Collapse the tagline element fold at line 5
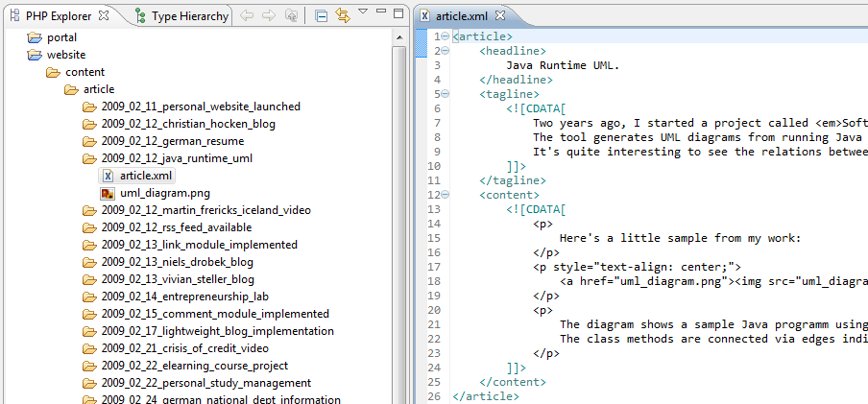868x404 pixels. pyautogui.click(x=446, y=94)
